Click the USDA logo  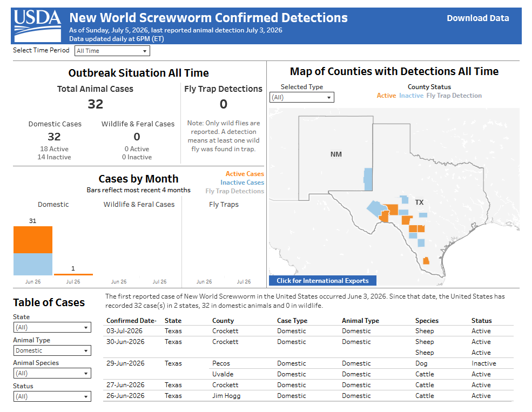[37, 26]
